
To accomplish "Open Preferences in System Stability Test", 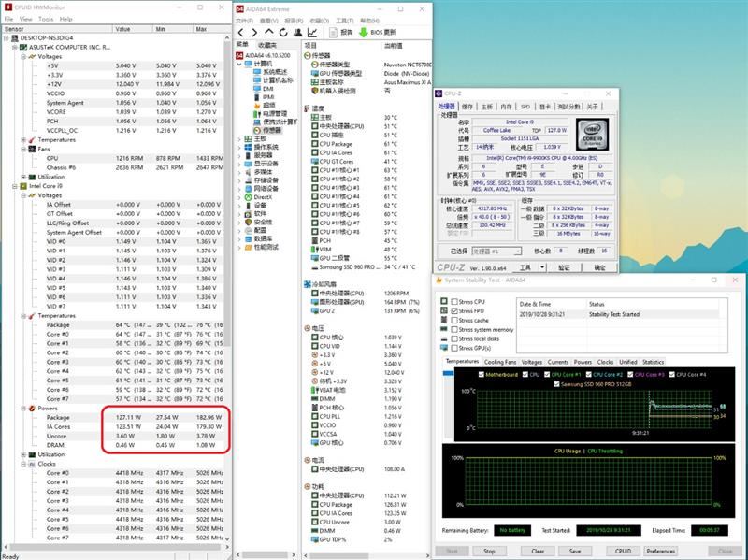I will 661,551.
